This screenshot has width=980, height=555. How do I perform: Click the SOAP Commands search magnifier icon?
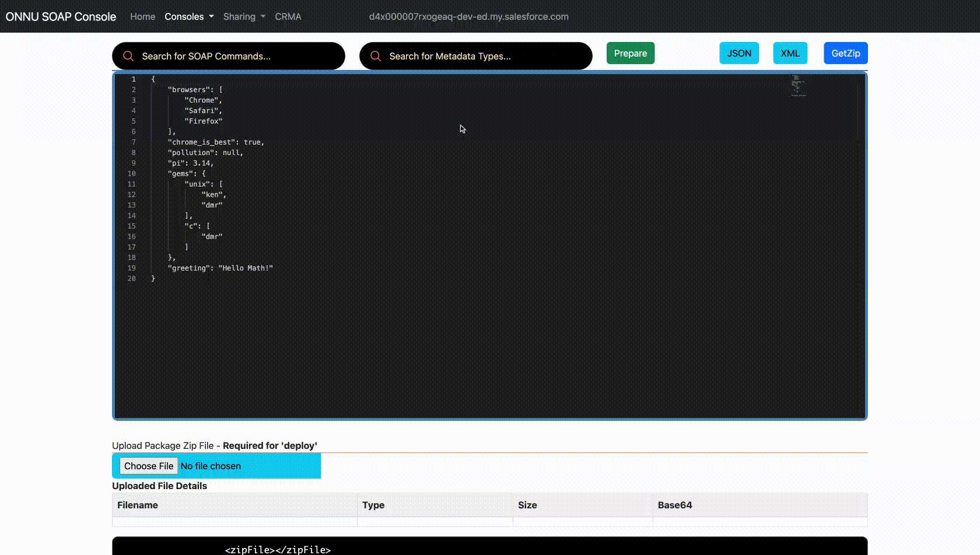pyautogui.click(x=128, y=56)
